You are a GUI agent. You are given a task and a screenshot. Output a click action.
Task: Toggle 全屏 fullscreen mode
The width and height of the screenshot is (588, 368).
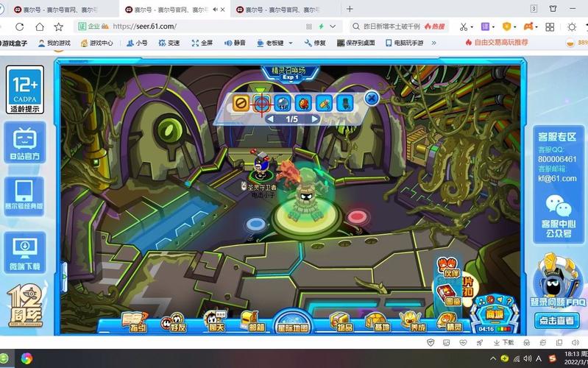coord(202,43)
